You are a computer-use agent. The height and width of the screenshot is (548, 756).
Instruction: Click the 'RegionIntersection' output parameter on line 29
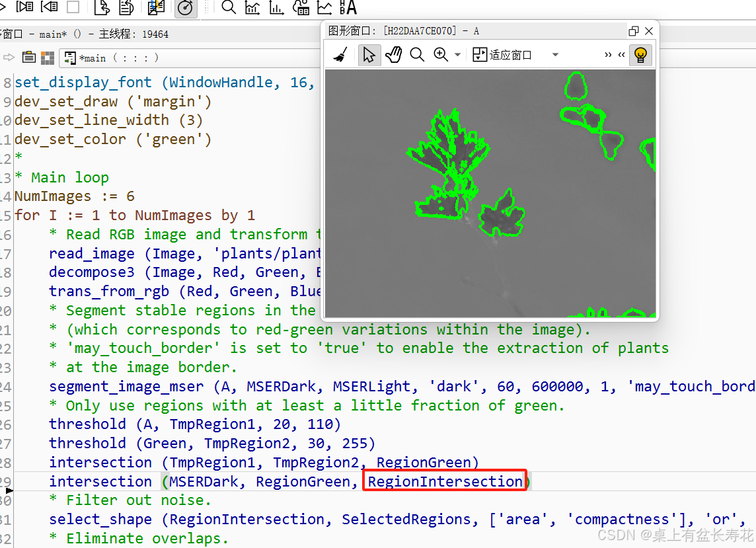pos(445,481)
